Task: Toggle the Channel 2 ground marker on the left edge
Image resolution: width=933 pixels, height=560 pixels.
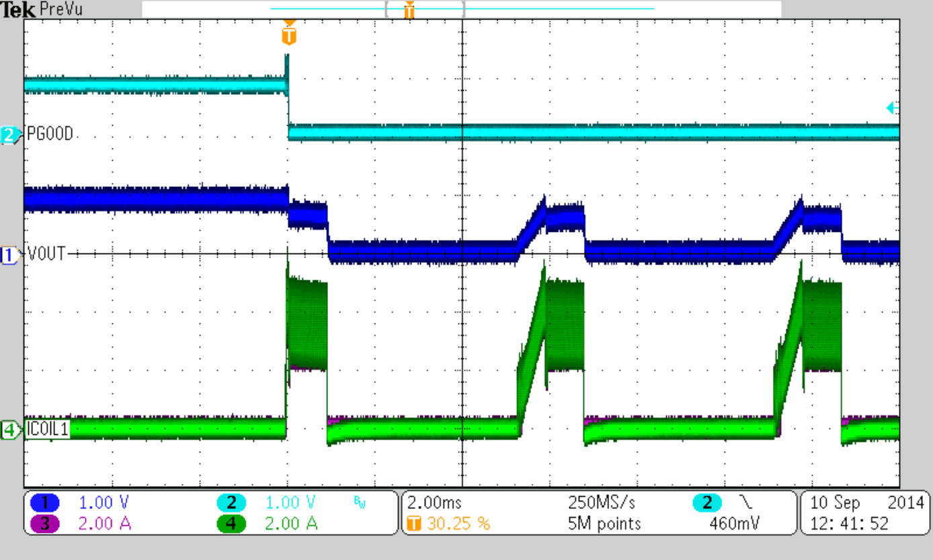Action: 9,132
